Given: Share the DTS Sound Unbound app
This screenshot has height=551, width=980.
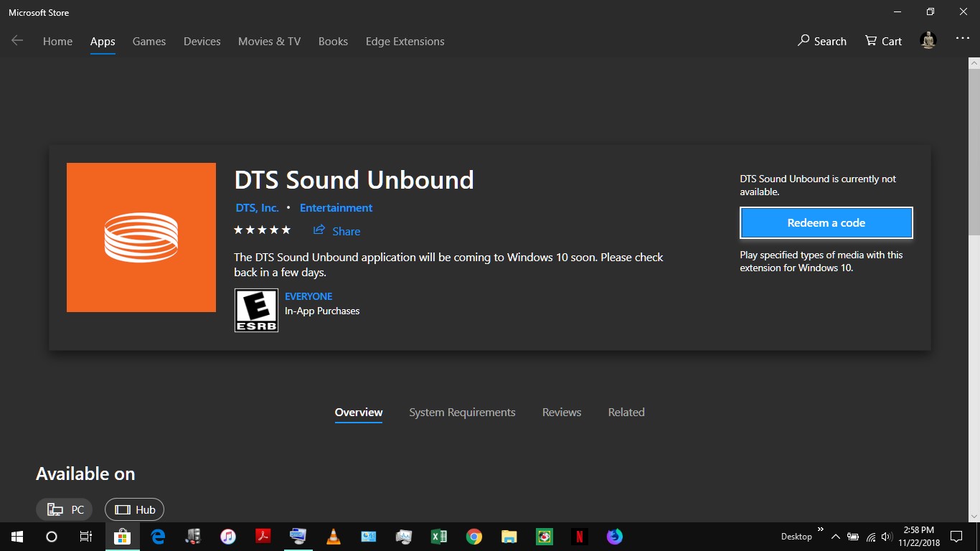Looking at the screenshot, I should point(336,231).
